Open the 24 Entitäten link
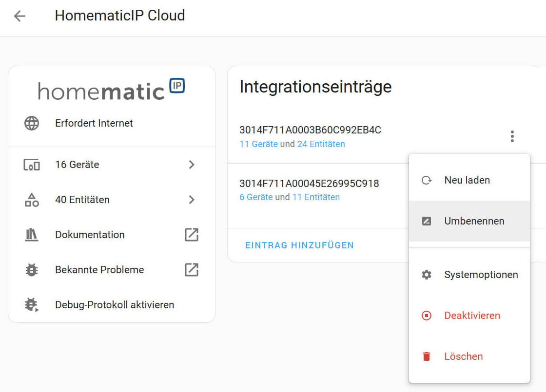 tap(321, 144)
